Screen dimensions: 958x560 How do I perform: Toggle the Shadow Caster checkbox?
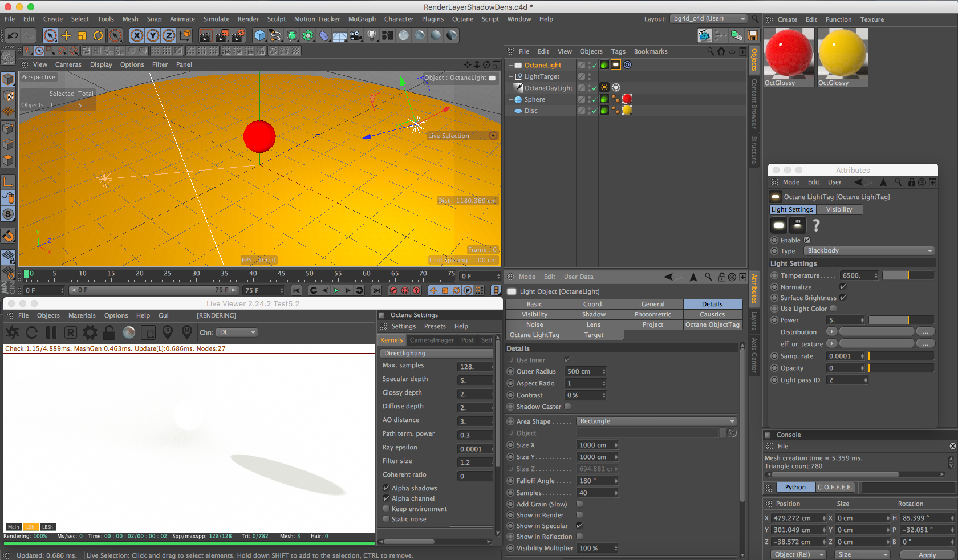(567, 407)
